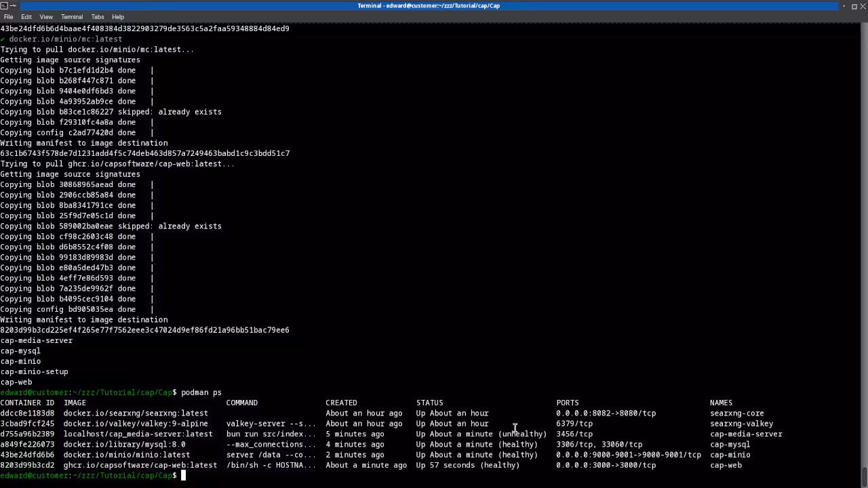Click line 'Trying to pull docker.io/minio/mc:latest...'

tap(97, 49)
